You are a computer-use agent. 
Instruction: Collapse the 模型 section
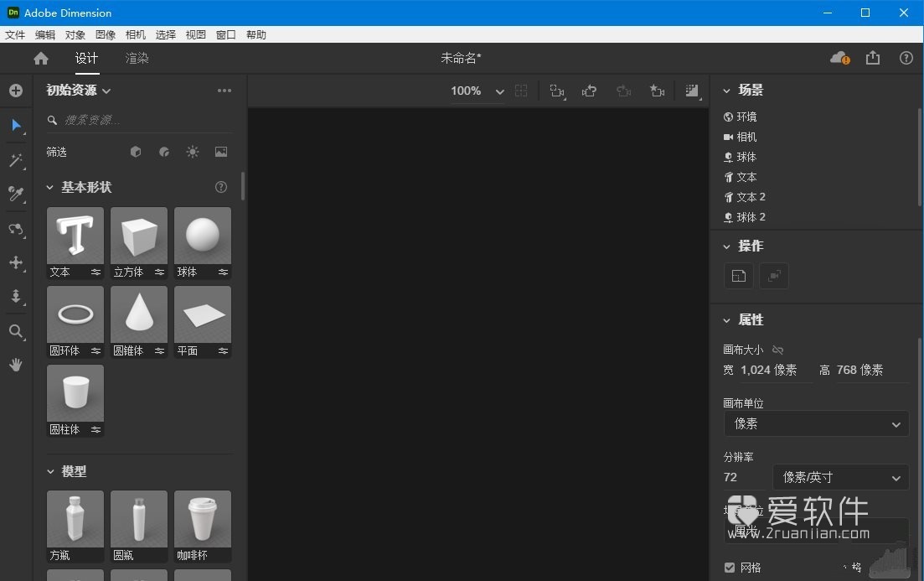pyautogui.click(x=50, y=471)
